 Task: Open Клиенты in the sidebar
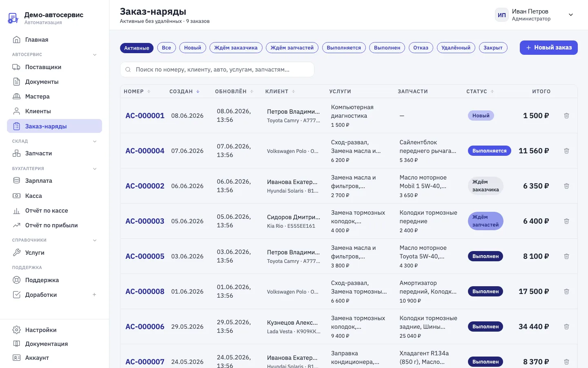point(54,111)
